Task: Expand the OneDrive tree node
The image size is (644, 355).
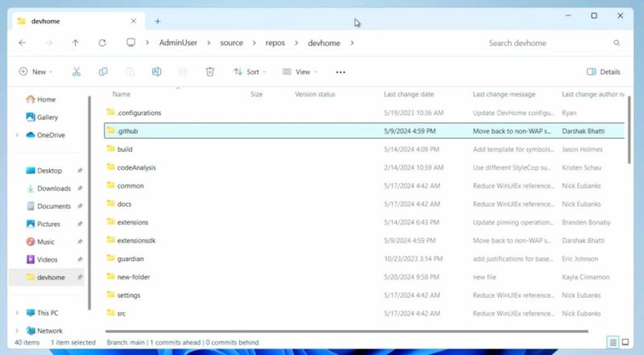Action: click(x=17, y=134)
